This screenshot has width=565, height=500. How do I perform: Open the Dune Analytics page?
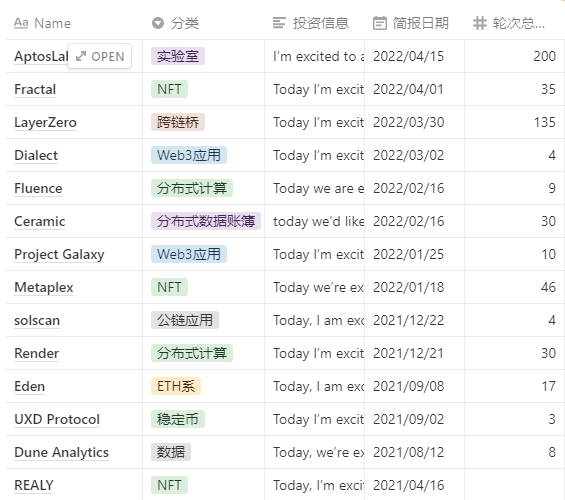[x=62, y=452]
